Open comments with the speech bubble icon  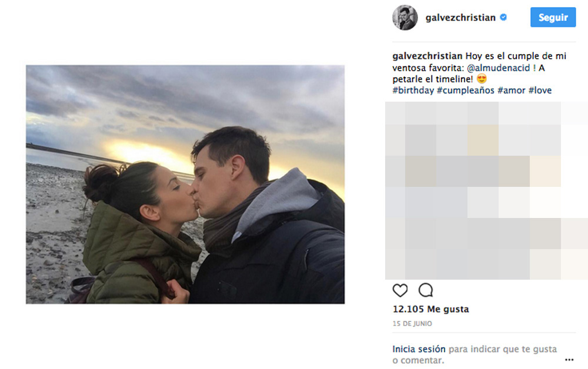[426, 290]
